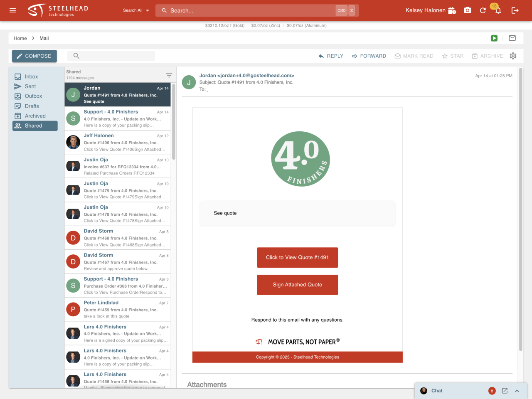
Task: Pop out the chat window
Action: pos(505,391)
